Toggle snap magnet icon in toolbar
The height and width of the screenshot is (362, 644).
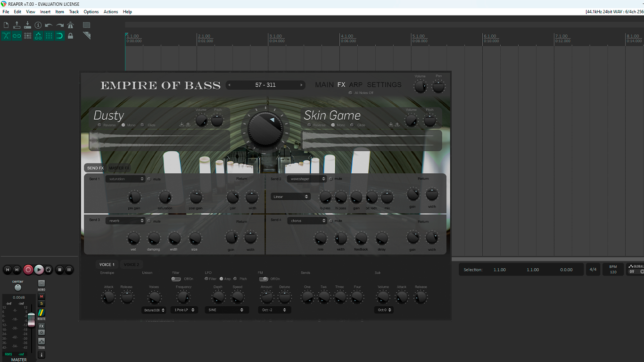pyautogui.click(x=60, y=36)
